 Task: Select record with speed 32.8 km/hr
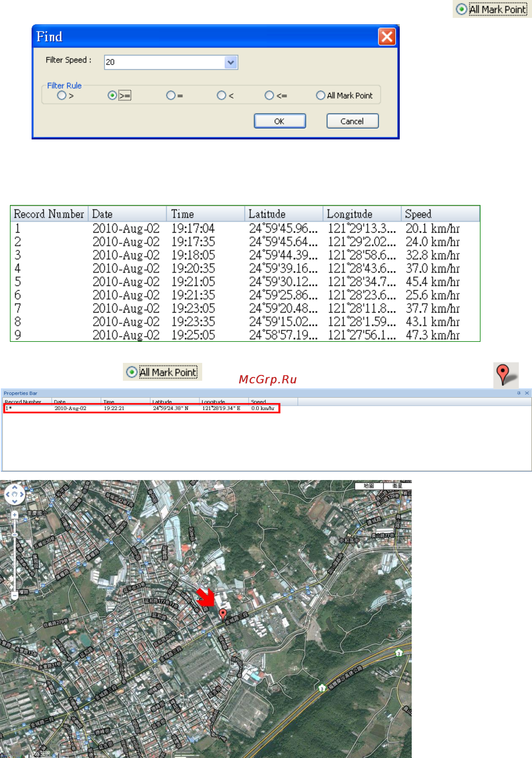click(x=245, y=255)
